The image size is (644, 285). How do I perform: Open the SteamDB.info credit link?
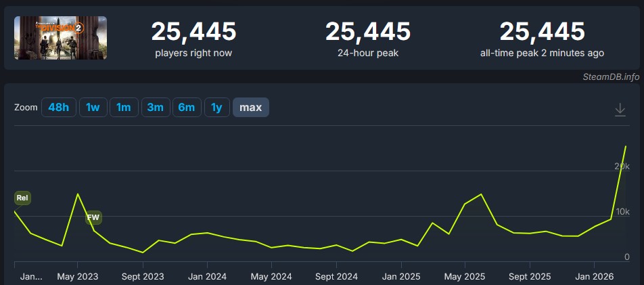click(x=611, y=76)
